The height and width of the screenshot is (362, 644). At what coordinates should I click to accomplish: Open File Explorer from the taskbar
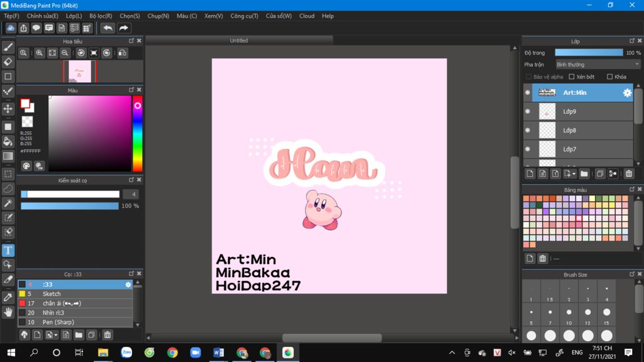[x=103, y=353]
